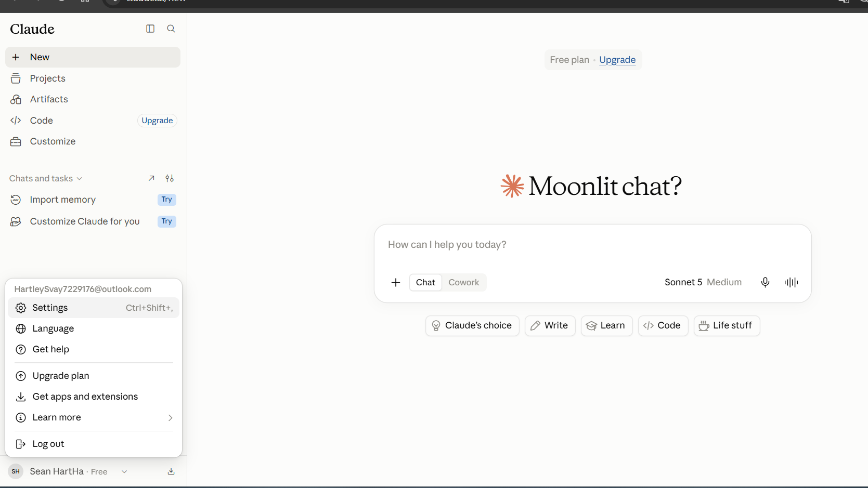Toggle the Sean HartHa account menu
The width and height of the screenshot is (868, 488).
(x=68, y=471)
